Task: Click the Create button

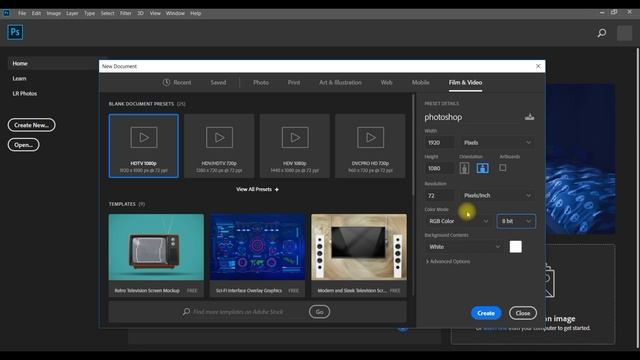Action: 486,313
